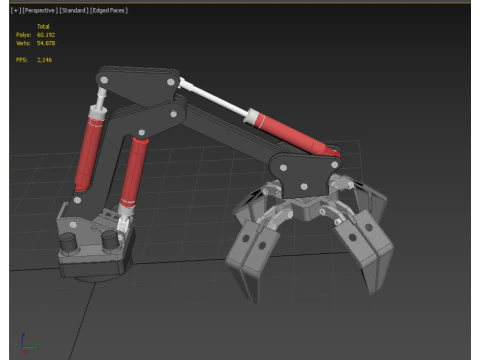
Task: Click the 'FPS:' statistics label
Action: 22,60
